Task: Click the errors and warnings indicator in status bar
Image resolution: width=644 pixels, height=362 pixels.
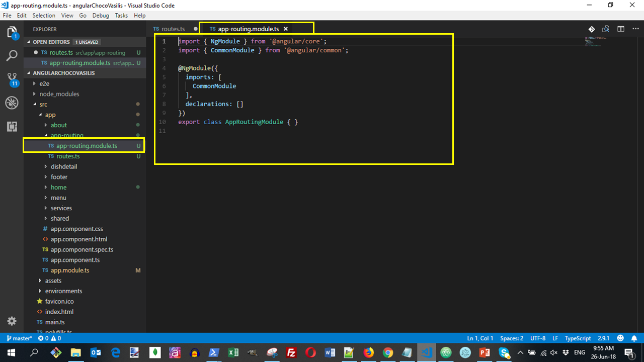Action: (49, 338)
